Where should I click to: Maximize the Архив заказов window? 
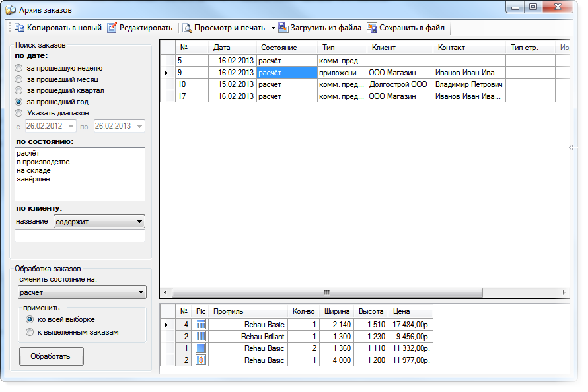(533, 7)
